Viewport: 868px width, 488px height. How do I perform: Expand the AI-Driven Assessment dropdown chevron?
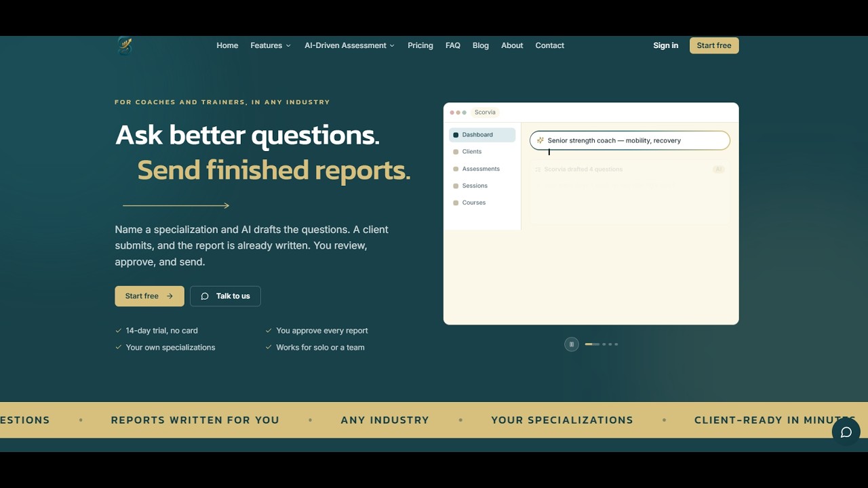tap(392, 45)
